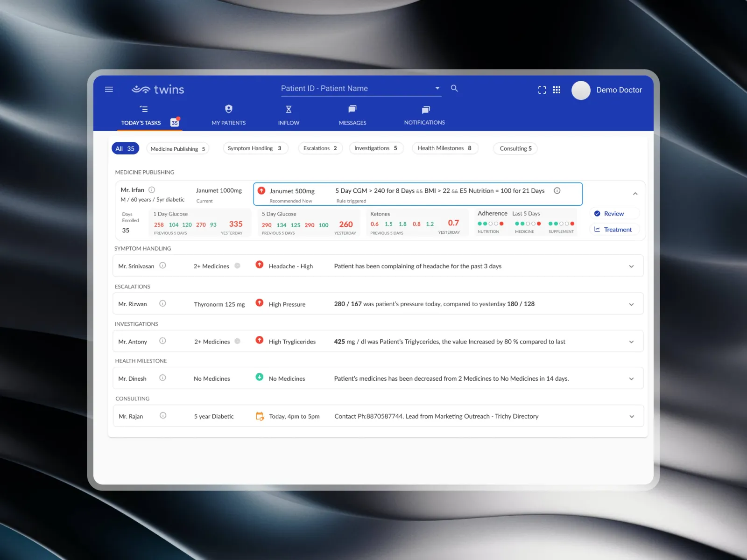
Task: Select the All 35 filter chip
Action: pos(125,148)
